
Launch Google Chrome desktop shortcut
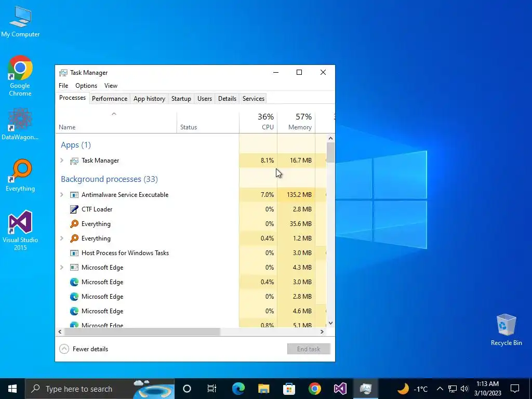click(20, 76)
